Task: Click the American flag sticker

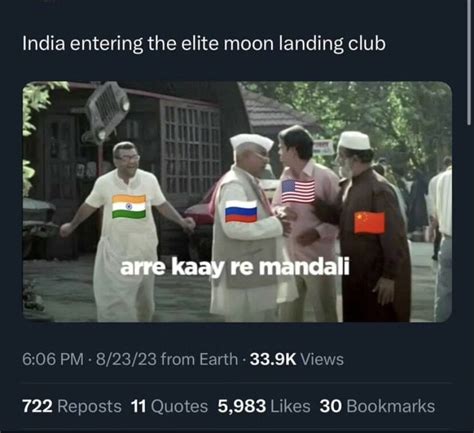Action: click(298, 191)
